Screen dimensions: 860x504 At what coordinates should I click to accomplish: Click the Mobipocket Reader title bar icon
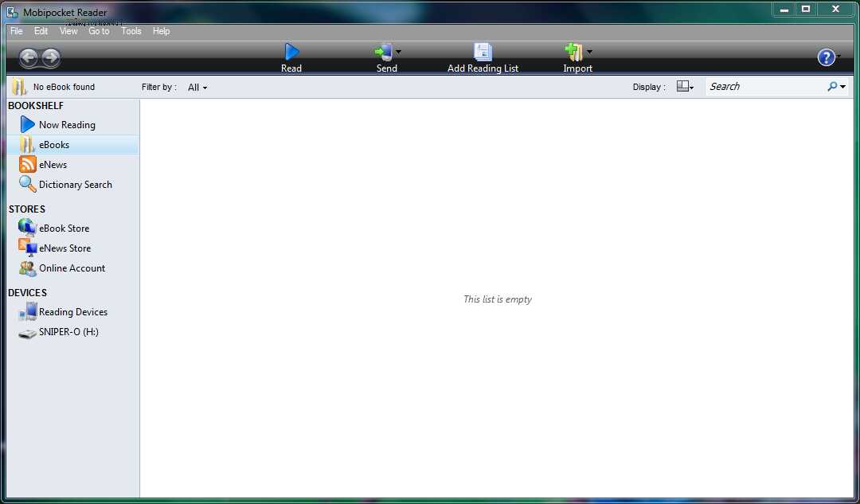tap(12, 12)
